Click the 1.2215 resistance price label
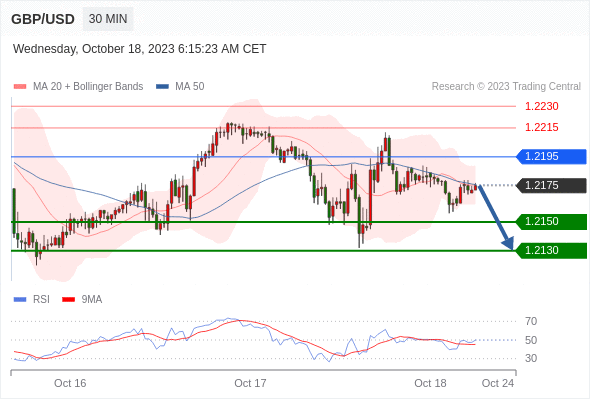Viewport: 590px width, 400px height. pyautogui.click(x=541, y=128)
